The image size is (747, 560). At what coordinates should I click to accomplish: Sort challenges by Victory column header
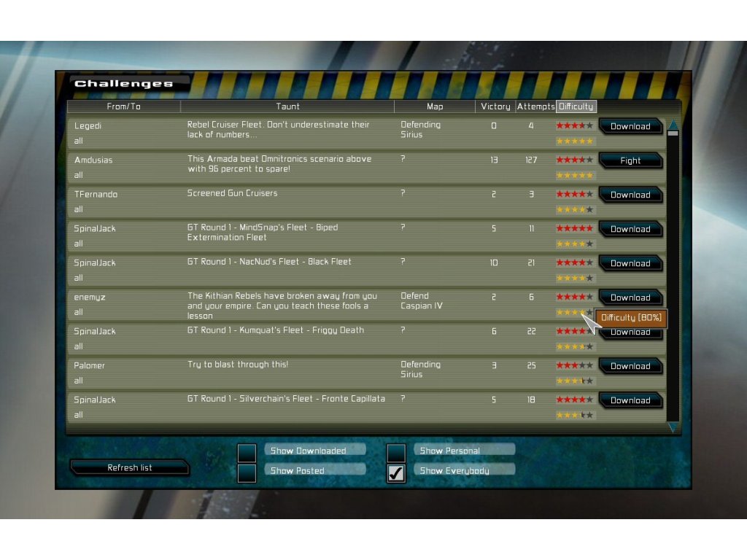495,106
